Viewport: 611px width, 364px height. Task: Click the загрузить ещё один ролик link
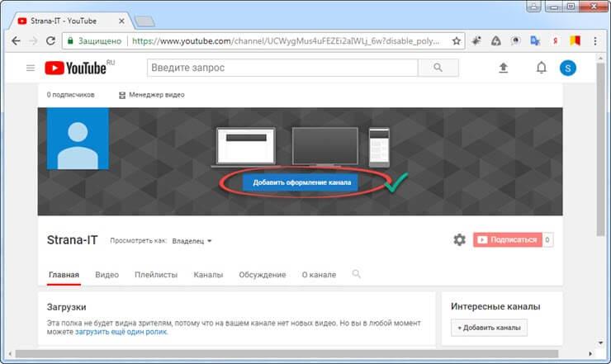[x=121, y=332]
